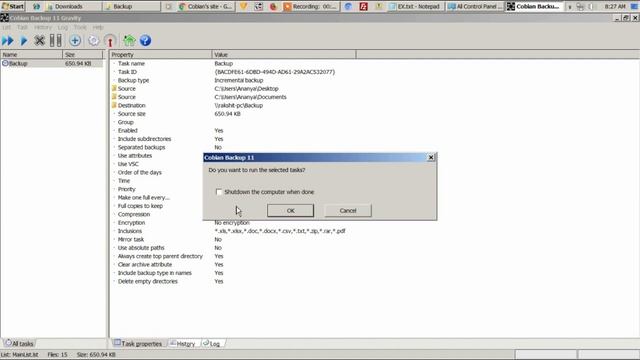Click the Chrome icon for the Cobian's site taskbar button
Image resolution: width=640 pixels, height=360 pixels.
[182, 6]
